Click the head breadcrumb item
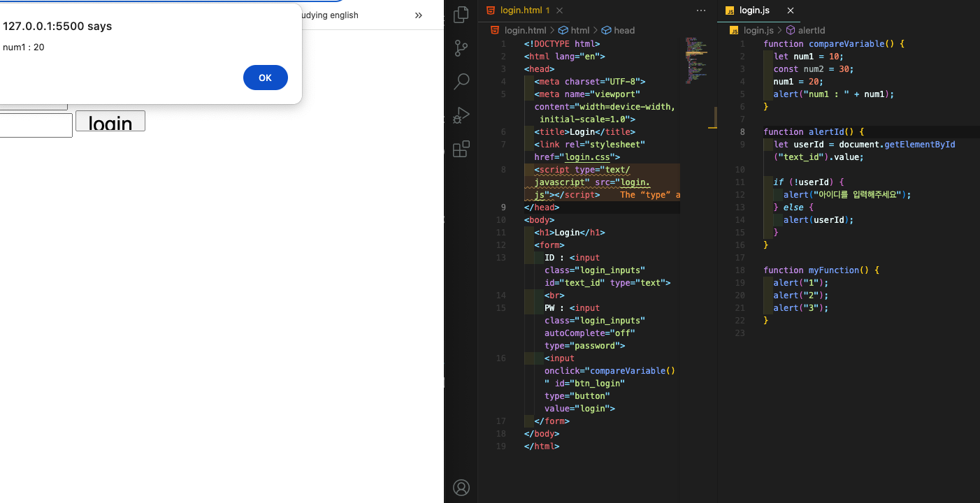Screen dimensions: 980x503 (618, 30)
